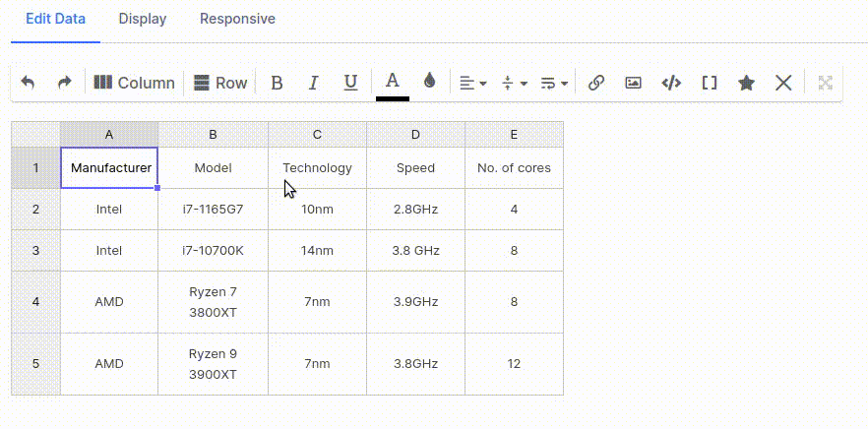
Task: Select row 3 header
Action: click(36, 251)
